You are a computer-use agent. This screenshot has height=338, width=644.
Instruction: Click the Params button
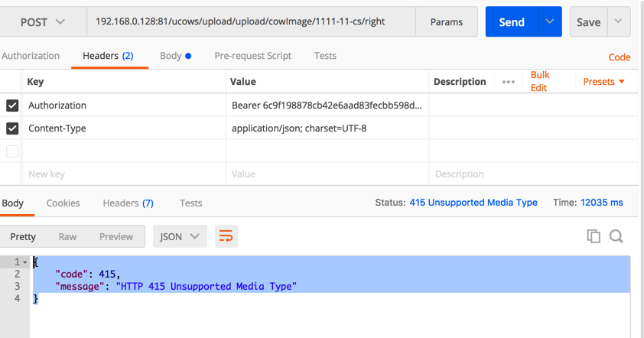click(447, 22)
